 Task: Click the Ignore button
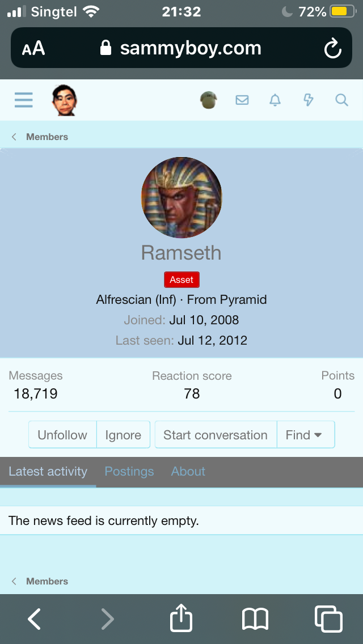123,435
